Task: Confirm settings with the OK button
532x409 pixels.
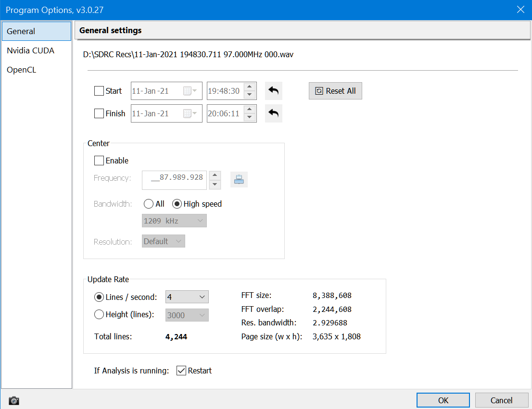Action: point(443,400)
